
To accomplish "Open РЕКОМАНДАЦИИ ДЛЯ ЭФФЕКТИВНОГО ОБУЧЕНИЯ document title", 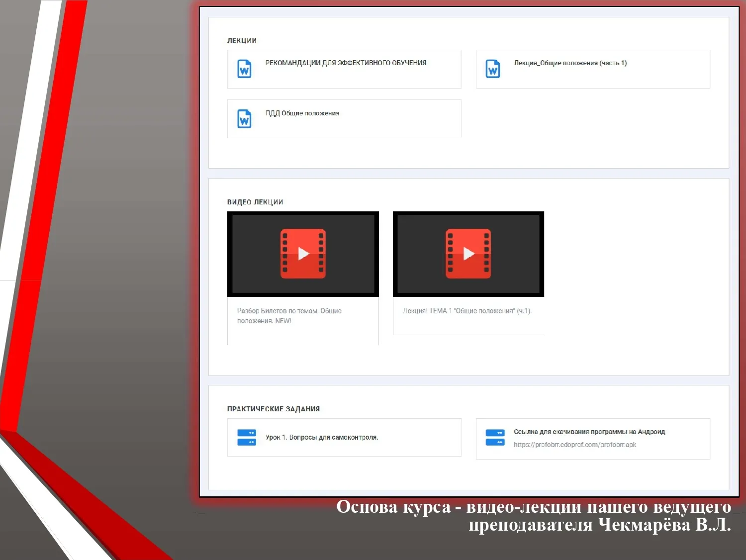I will coord(346,63).
